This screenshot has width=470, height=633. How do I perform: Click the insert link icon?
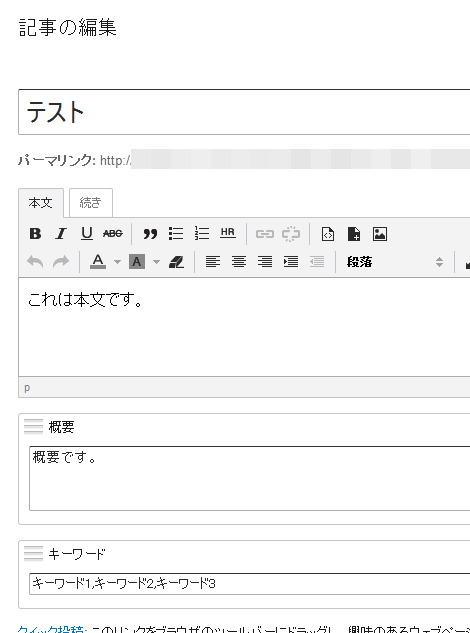[265, 234]
